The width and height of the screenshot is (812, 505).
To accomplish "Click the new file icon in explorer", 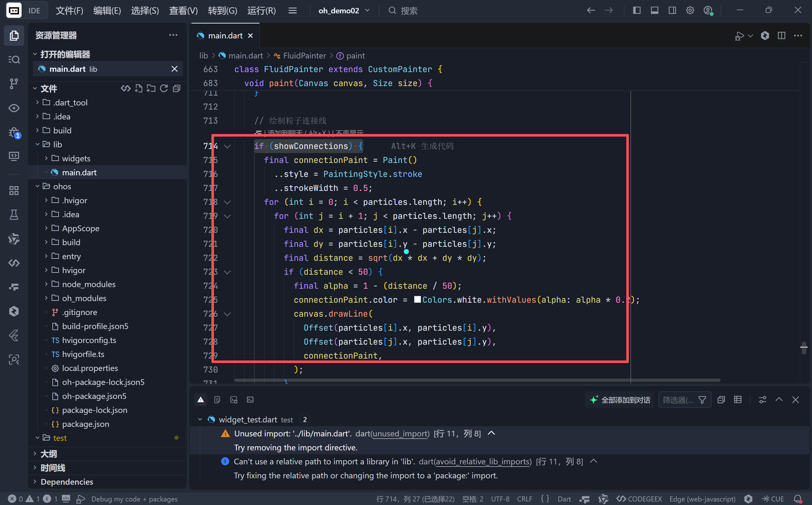I will (x=138, y=89).
